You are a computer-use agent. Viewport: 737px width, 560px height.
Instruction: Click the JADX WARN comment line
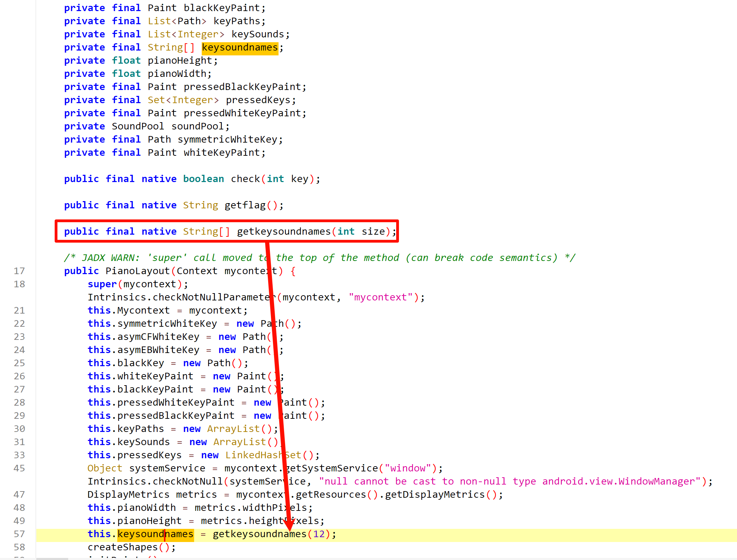pyautogui.click(x=319, y=258)
